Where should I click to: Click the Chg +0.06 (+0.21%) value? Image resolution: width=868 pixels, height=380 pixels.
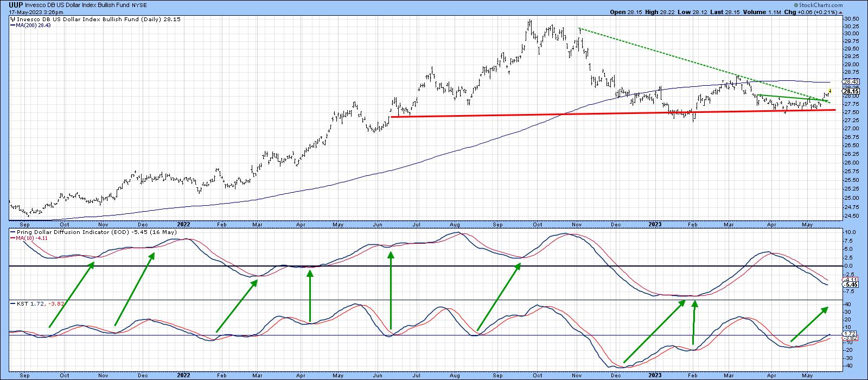pos(810,11)
